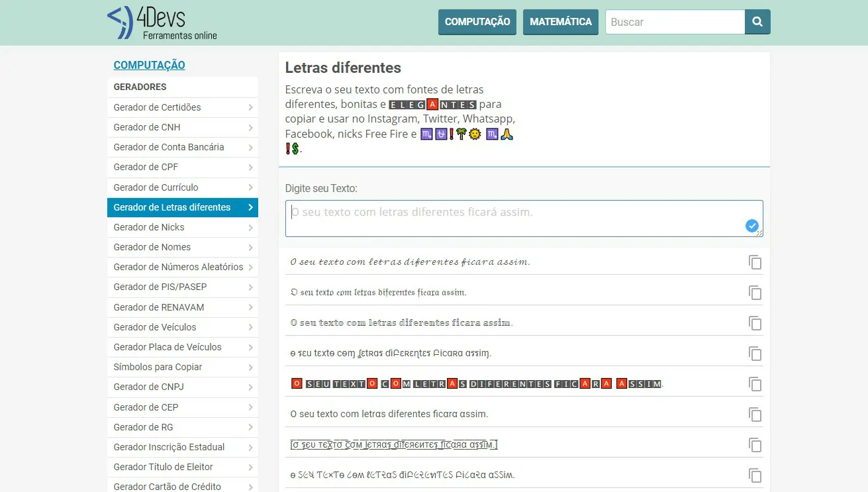868x492 pixels.
Task: Click chevron beside Gerador de Veículos
Action: pos(250,327)
